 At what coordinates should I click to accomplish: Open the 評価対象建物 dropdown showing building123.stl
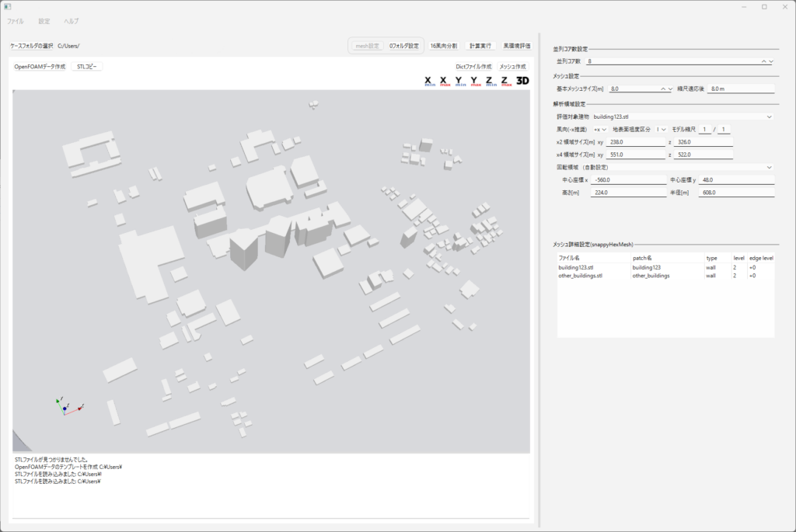683,116
